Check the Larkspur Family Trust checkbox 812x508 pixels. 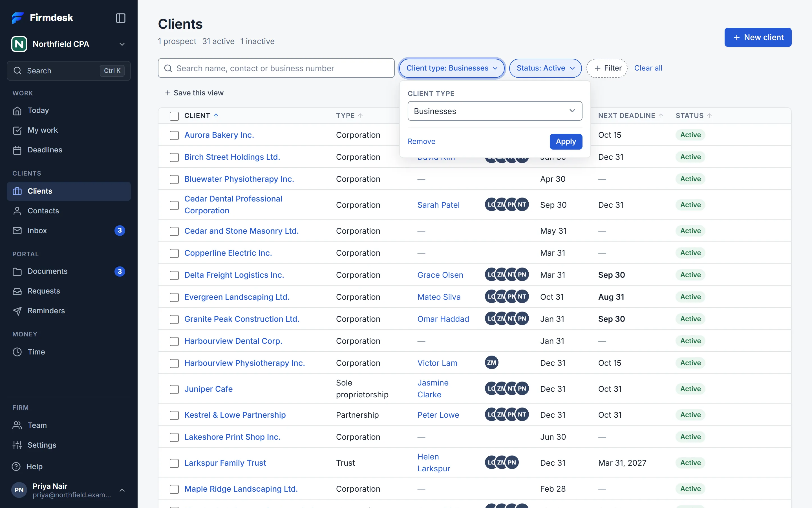[x=174, y=463]
